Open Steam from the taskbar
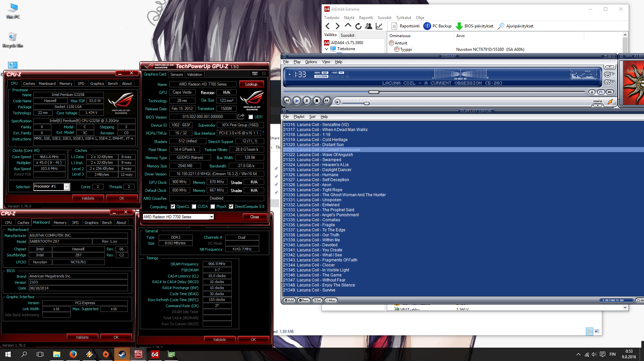Screen dimensions: 644x361 pyautogui.click(x=122, y=354)
